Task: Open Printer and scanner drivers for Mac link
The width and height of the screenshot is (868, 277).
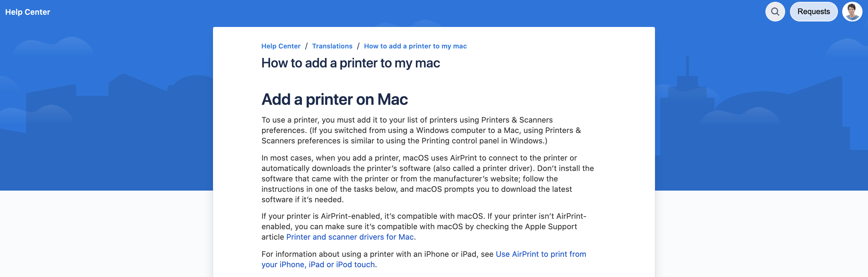Action: pyautogui.click(x=350, y=237)
